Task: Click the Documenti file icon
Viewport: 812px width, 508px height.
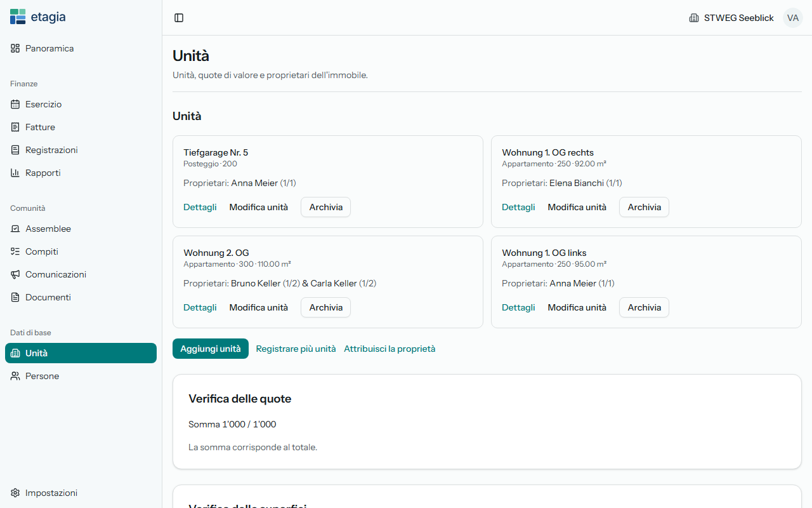Action: click(15, 297)
